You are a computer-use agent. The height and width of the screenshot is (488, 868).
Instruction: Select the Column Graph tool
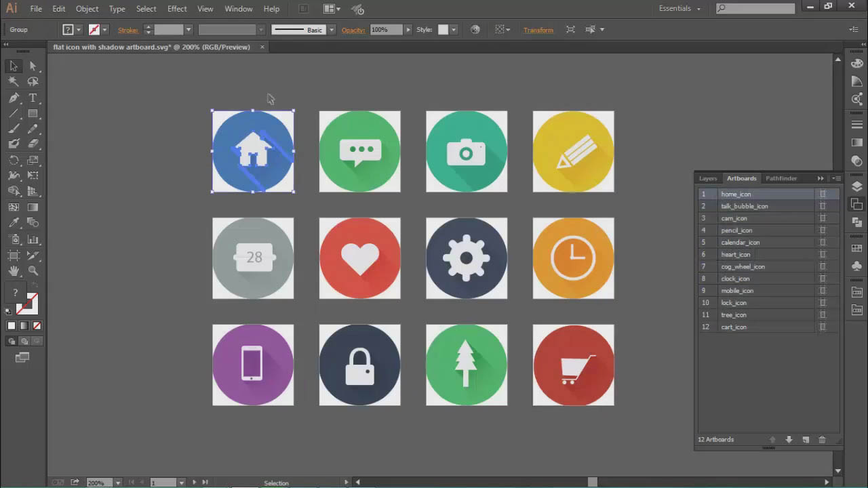coord(33,239)
